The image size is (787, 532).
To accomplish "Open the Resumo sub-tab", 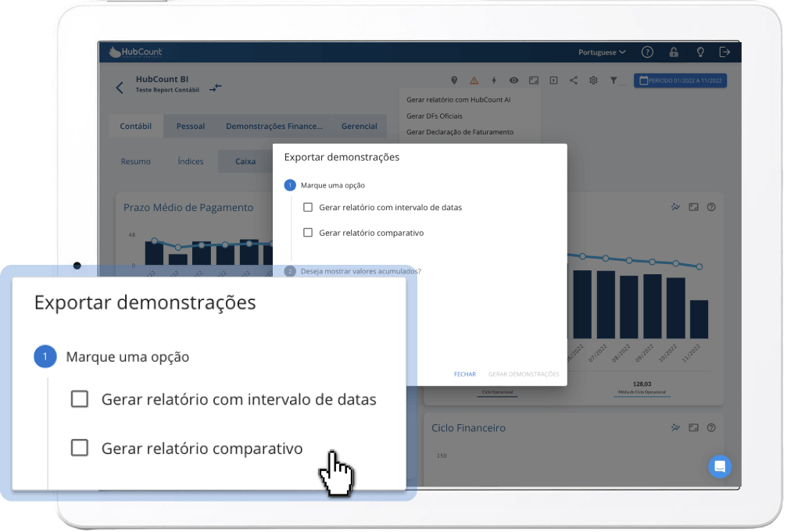I will coord(135,162).
